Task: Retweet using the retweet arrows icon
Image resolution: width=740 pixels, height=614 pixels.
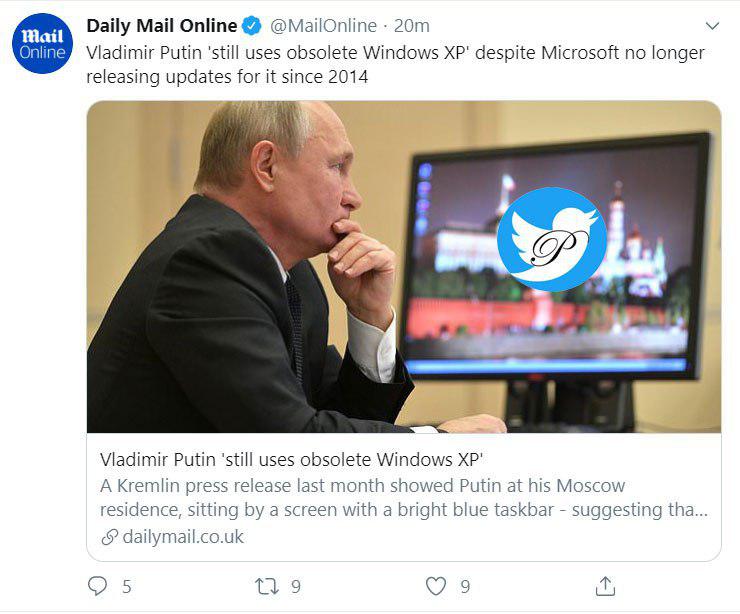Action: tap(267, 587)
